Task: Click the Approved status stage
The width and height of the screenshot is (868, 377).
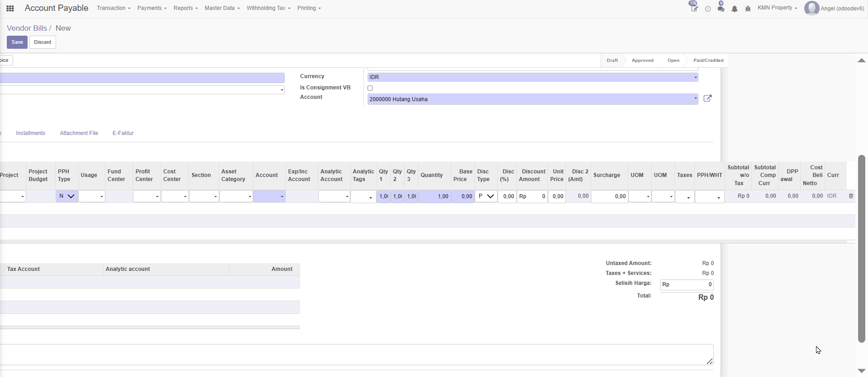Action: 642,61
